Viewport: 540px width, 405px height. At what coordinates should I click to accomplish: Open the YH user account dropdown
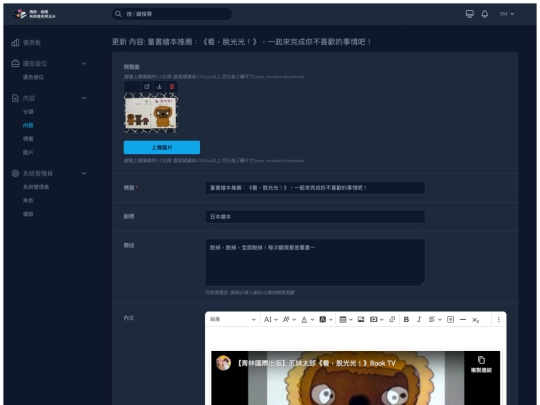507,14
